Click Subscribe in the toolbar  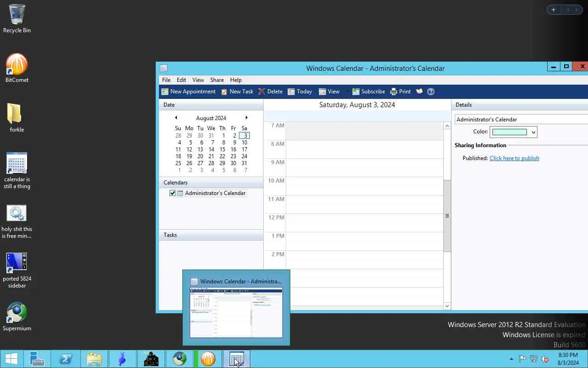369,92
